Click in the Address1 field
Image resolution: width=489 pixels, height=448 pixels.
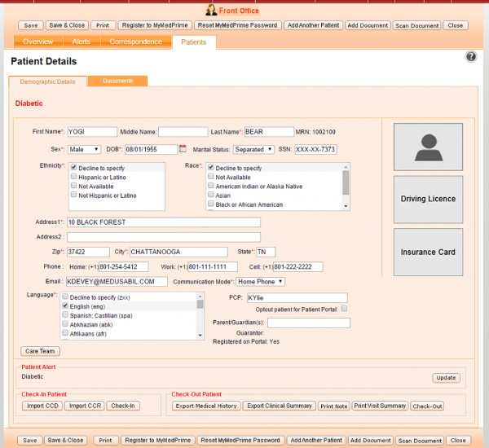[164, 222]
